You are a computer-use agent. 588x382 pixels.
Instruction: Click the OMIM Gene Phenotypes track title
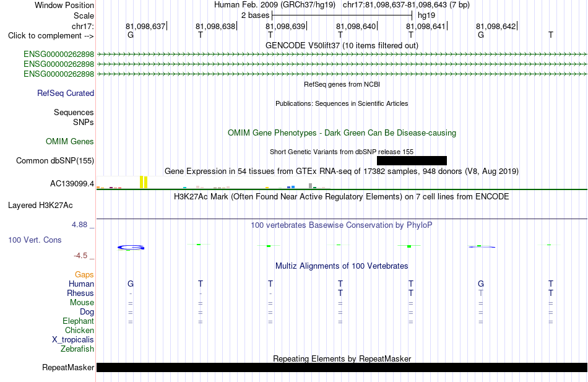coord(342,133)
